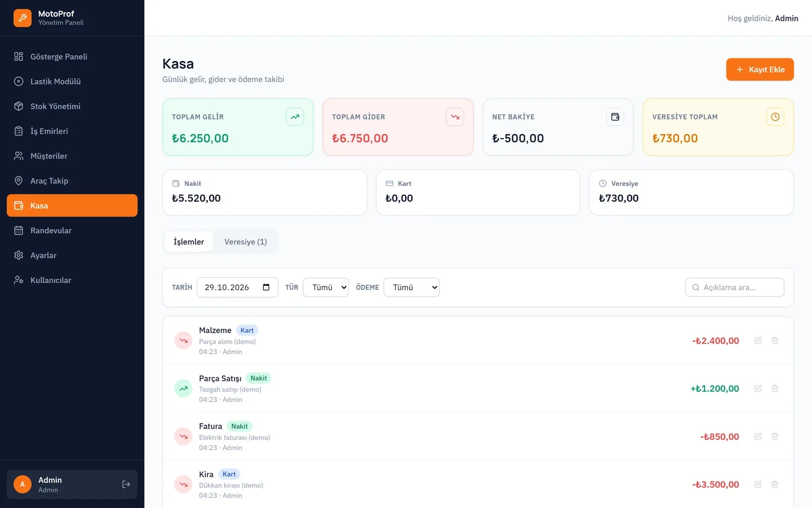This screenshot has height=508, width=812.
Task: Open Ayarlar settings page
Action: coord(72,256)
